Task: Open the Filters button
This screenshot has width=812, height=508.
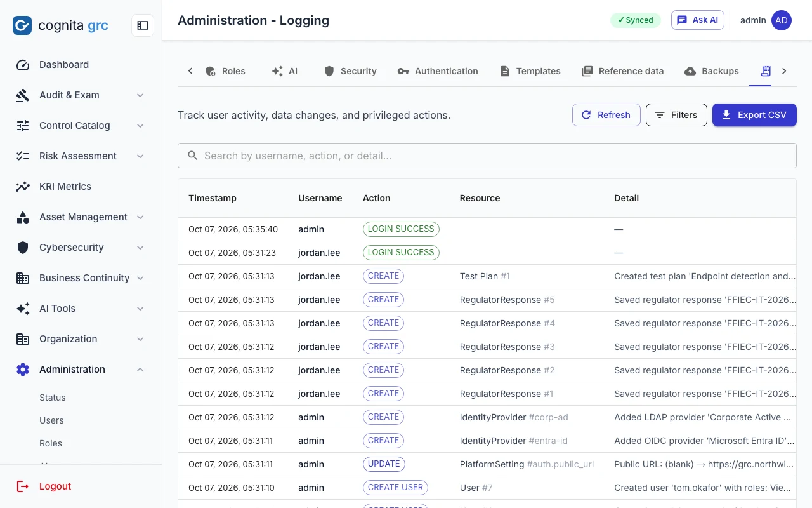Action: (676, 115)
